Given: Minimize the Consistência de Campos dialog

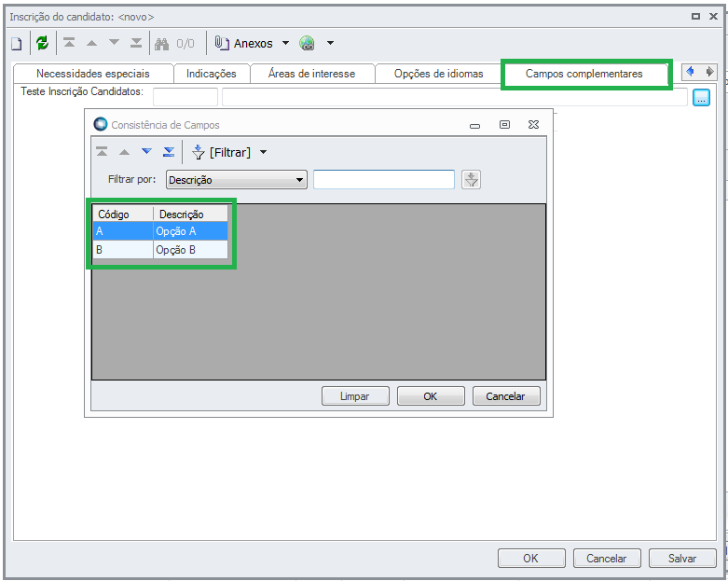Looking at the screenshot, I should tap(474, 125).
